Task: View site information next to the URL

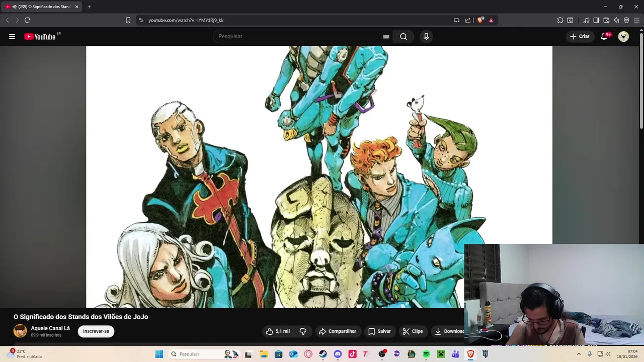Action: pos(141,20)
